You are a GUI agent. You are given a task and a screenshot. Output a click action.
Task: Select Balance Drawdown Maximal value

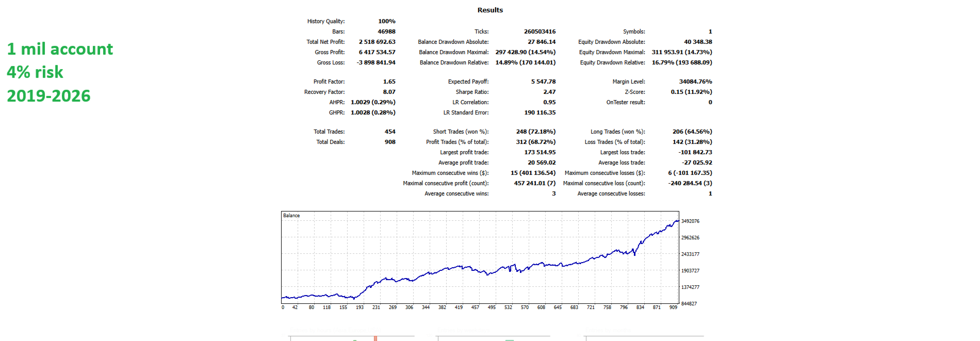tap(526, 52)
